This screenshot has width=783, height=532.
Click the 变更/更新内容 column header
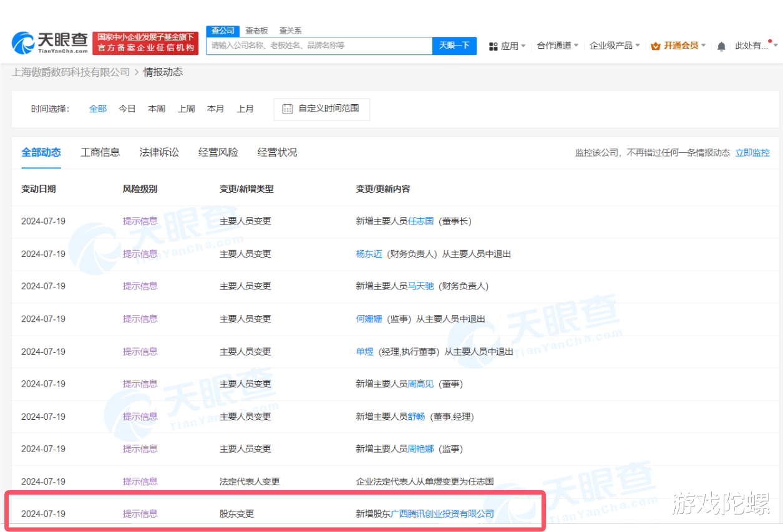pyautogui.click(x=383, y=189)
